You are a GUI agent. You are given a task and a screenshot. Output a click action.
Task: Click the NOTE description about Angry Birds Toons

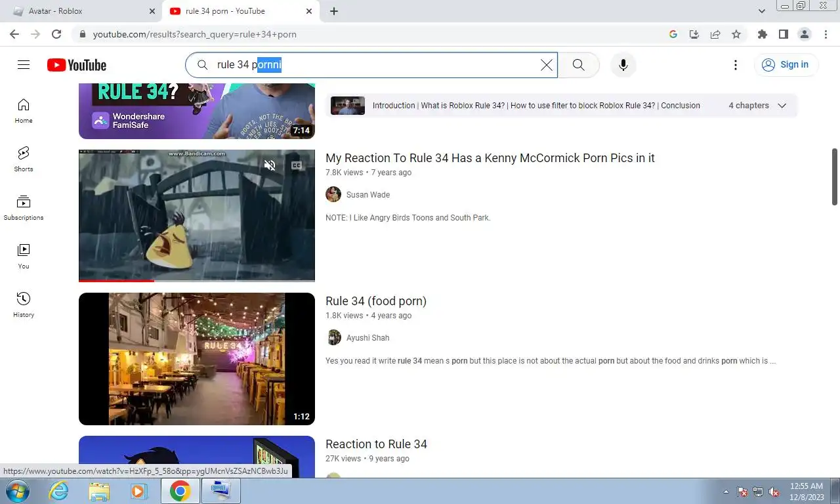coord(408,218)
